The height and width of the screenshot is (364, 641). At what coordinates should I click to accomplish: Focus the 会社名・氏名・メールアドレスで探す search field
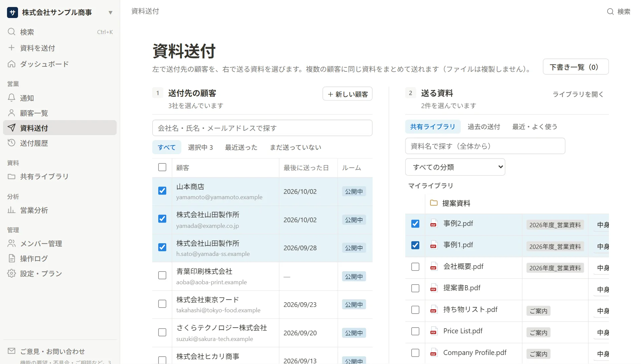(262, 128)
